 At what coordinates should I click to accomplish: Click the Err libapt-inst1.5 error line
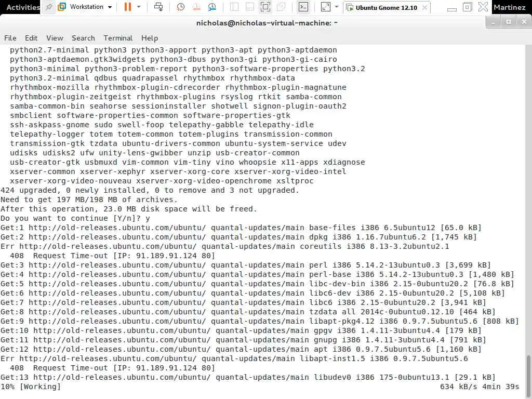[x=234, y=358]
